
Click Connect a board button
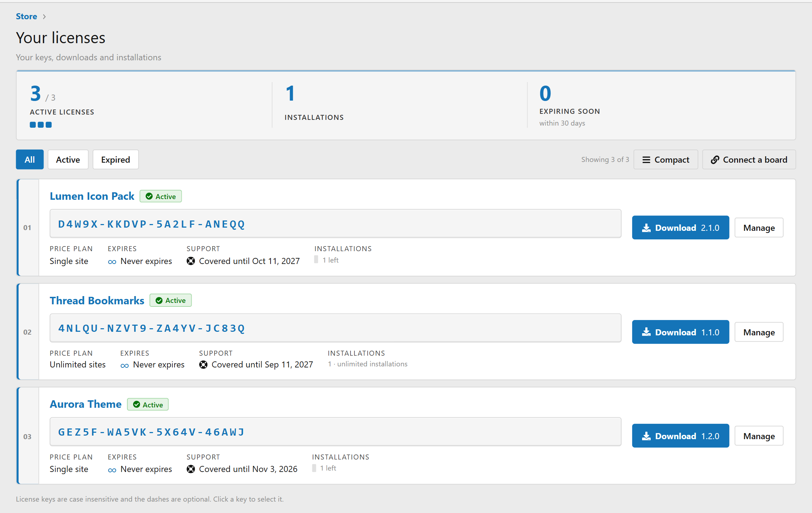749,159
